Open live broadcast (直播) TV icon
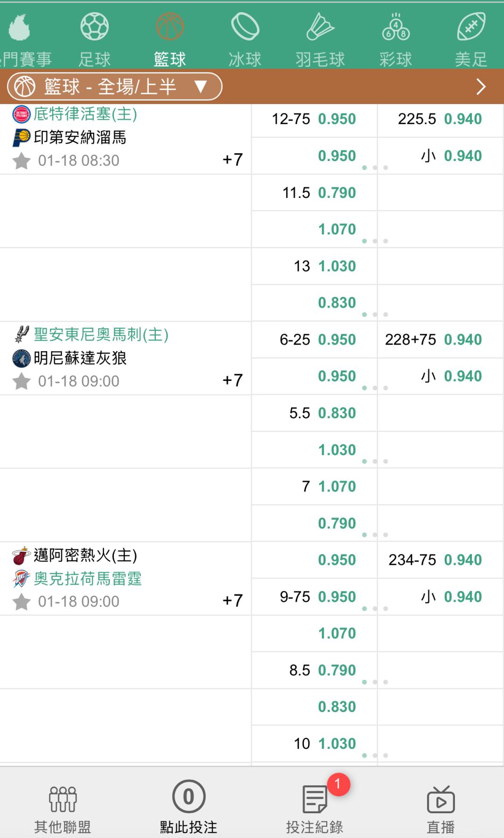Viewport: 504px width, 838px height. click(x=441, y=800)
